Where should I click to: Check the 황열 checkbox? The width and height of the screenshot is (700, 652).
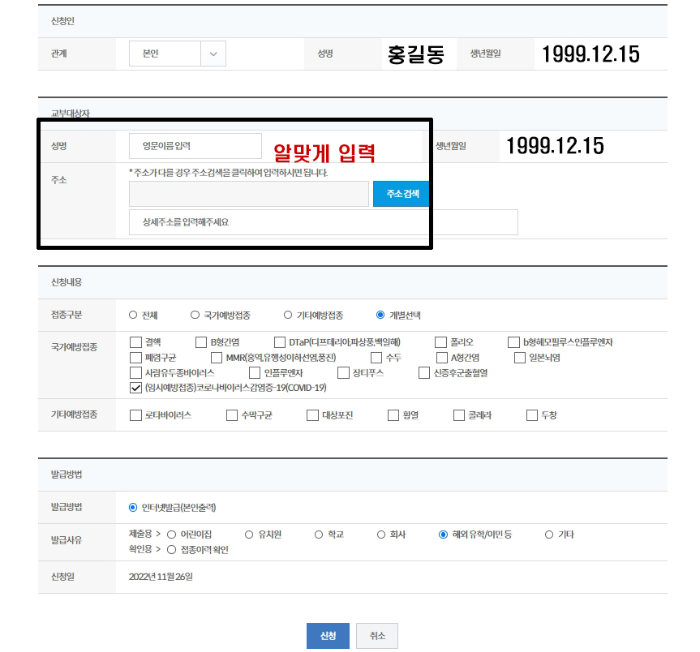393,415
